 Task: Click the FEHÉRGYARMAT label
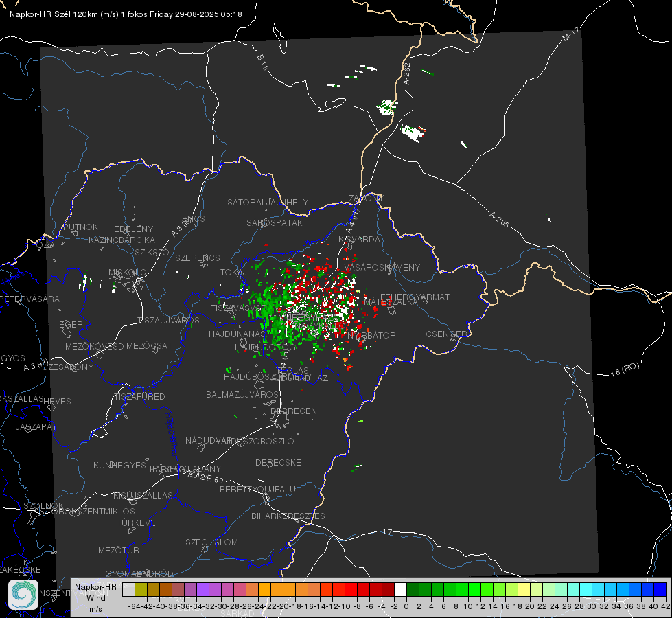tap(415, 297)
